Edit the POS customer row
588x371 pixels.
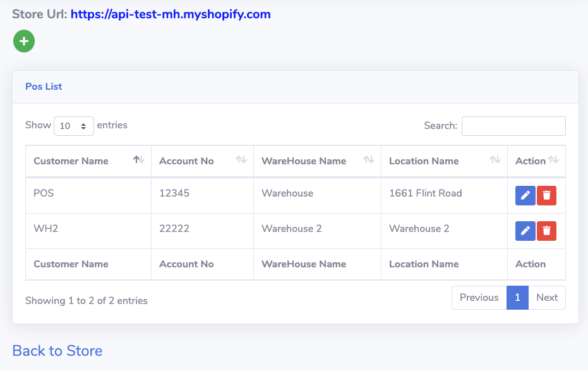pos(525,196)
